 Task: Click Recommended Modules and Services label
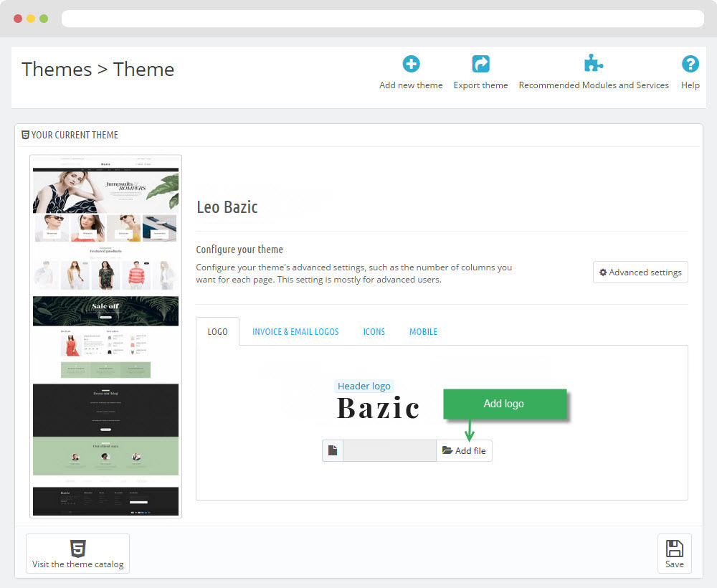point(594,85)
